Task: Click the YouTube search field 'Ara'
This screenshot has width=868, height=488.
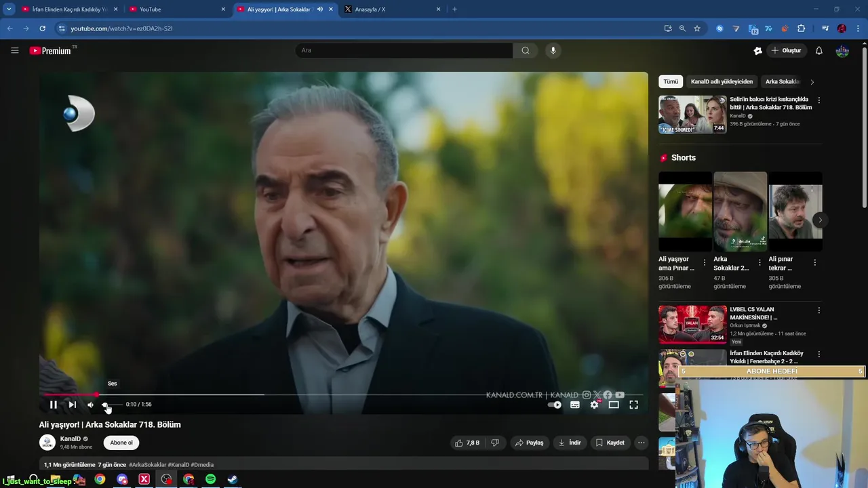Action: [x=404, y=50]
